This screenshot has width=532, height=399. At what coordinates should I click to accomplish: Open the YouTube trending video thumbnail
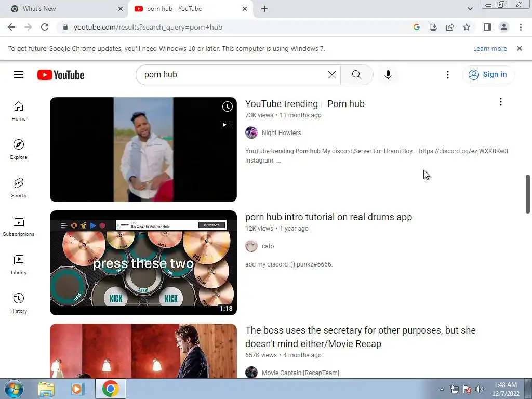coord(143,150)
